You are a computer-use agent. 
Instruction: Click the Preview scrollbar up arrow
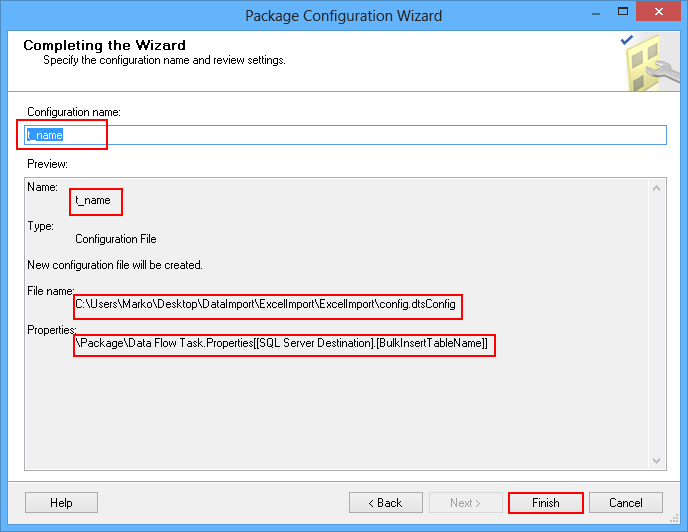pyautogui.click(x=657, y=187)
